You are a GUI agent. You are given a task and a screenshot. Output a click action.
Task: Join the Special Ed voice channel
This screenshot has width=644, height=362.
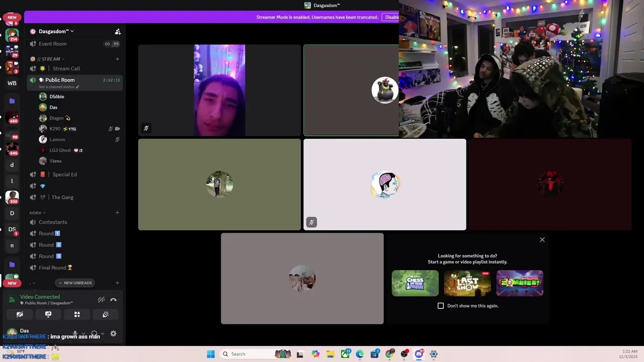click(x=74, y=174)
